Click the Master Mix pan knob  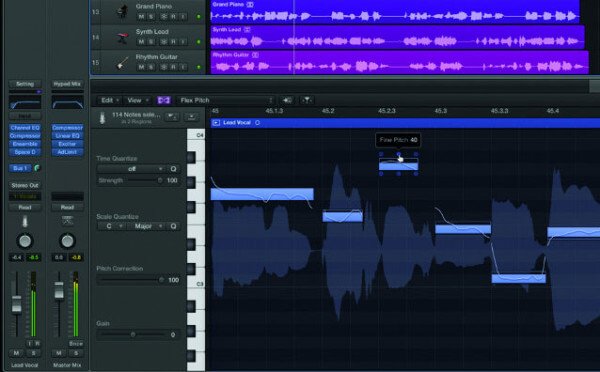click(67, 241)
